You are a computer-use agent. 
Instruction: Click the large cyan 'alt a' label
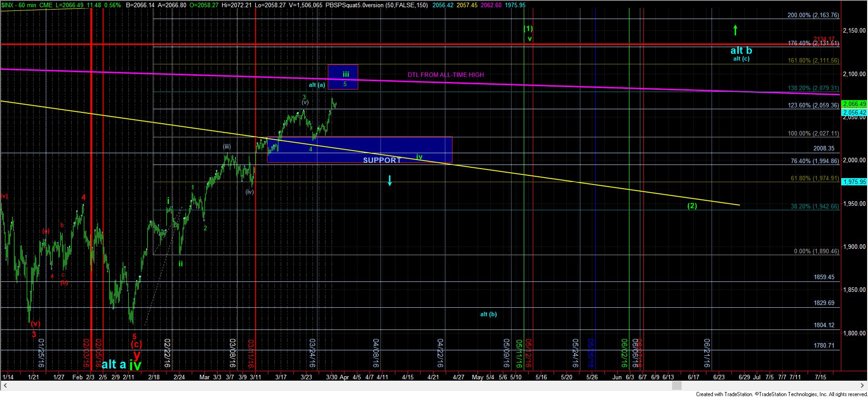114,364
